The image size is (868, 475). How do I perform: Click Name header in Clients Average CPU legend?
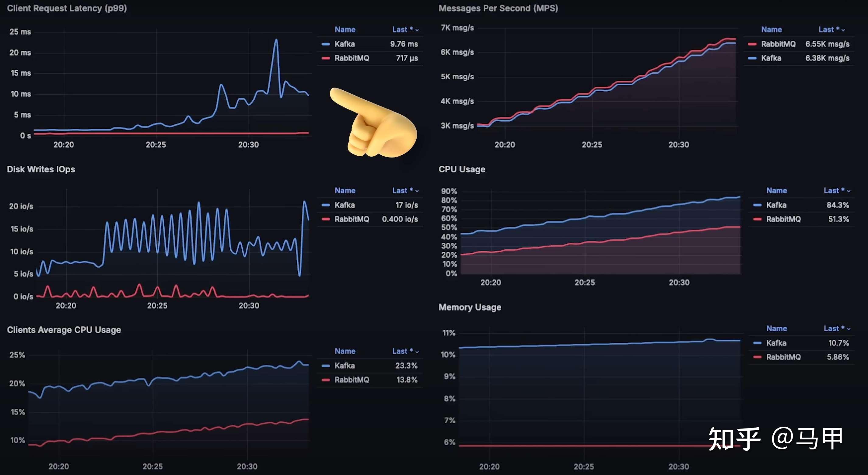click(345, 351)
